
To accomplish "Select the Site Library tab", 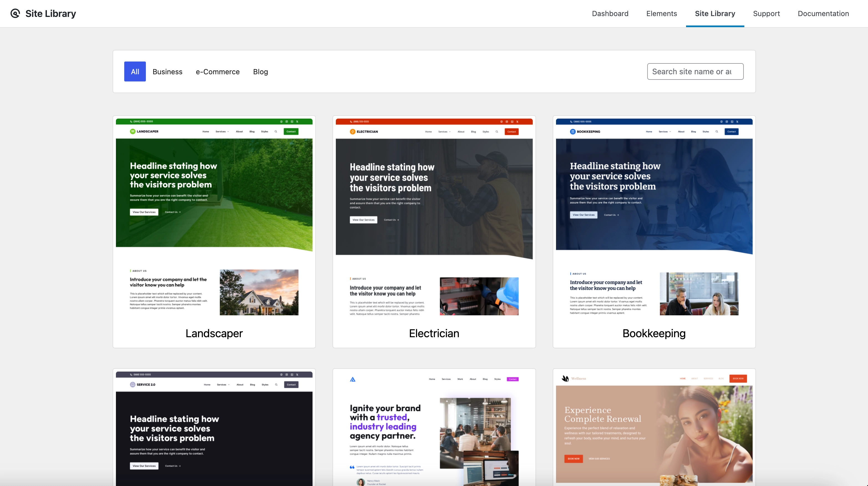I will click(x=715, y=14).
